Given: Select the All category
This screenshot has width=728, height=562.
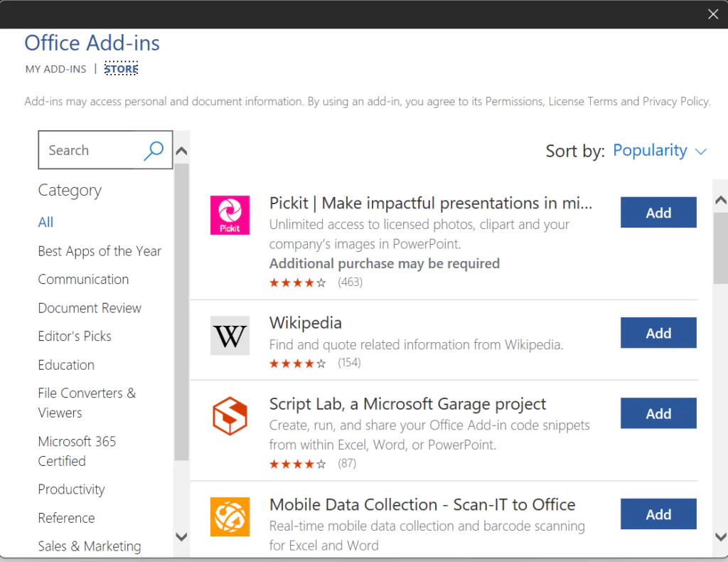Looking at the screenshot, I should [x=45, y=222].
